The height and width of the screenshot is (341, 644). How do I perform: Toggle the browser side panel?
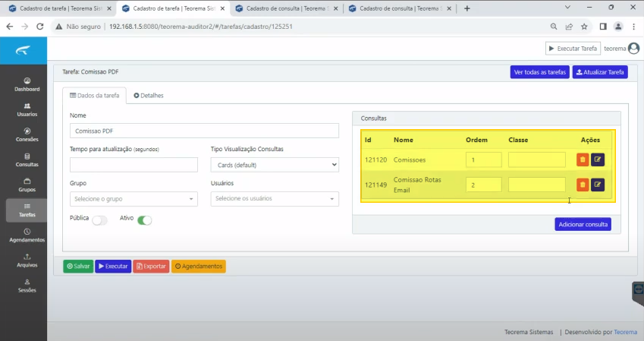(603, 27)
